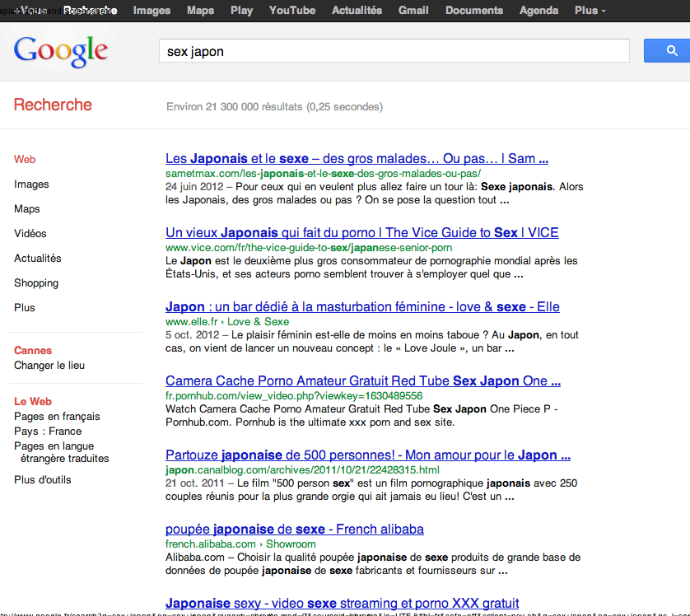Click 'Showroom' breadcrumb under french.alibaba.com
690x616 pixels.
point(291,544)
